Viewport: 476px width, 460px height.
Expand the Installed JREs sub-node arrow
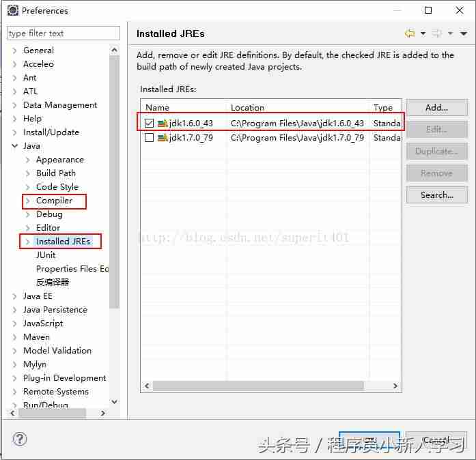tap(27, 242)
